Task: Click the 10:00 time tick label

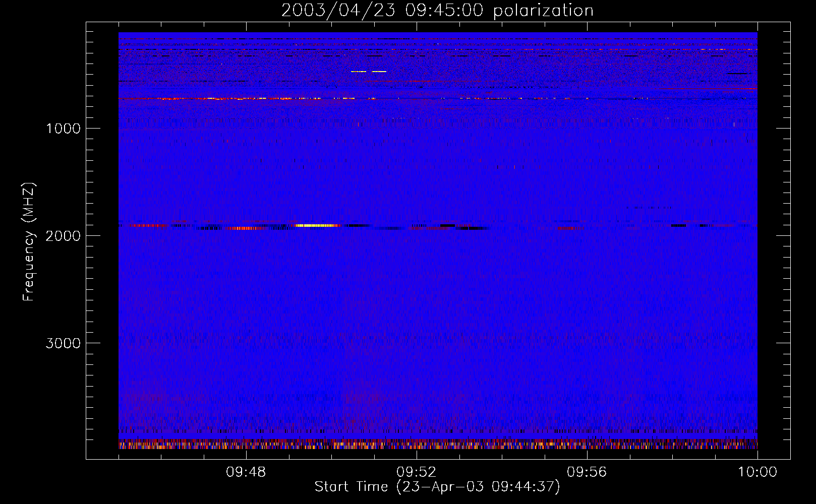Action: [x=757, y=472]
